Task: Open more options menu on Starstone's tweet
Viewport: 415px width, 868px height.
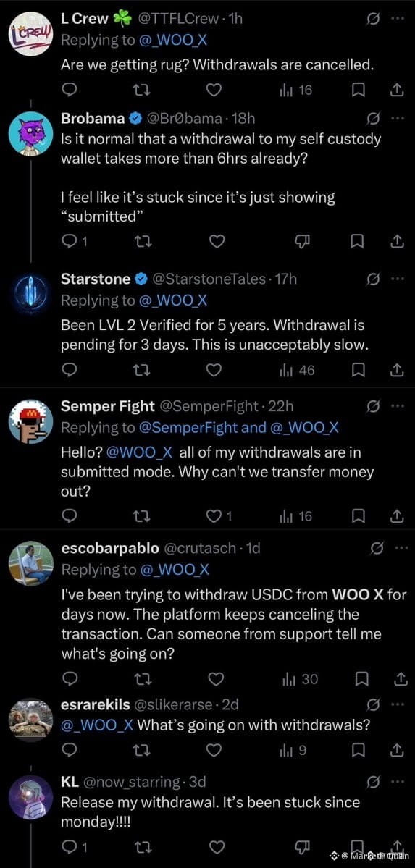Action: [x=398, y=279]
